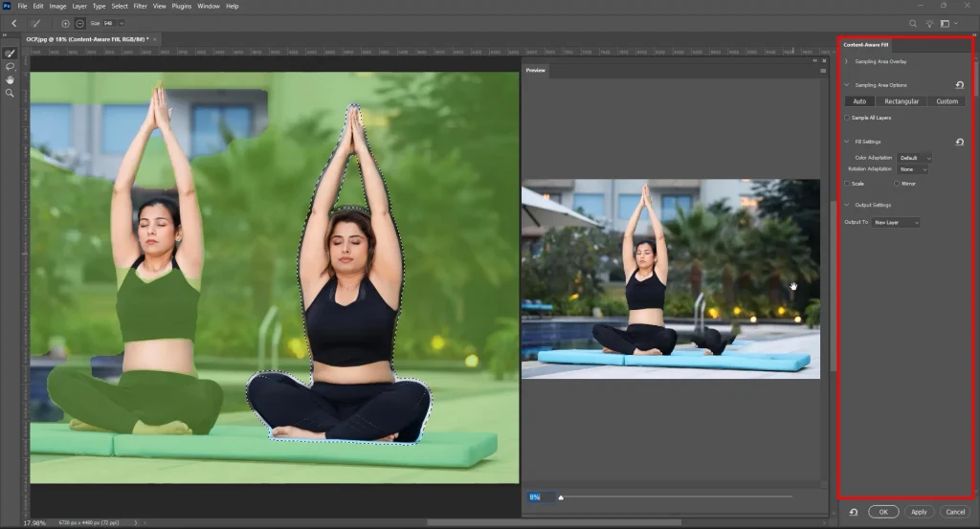Open the Help menu

click(x=232, y=7)
